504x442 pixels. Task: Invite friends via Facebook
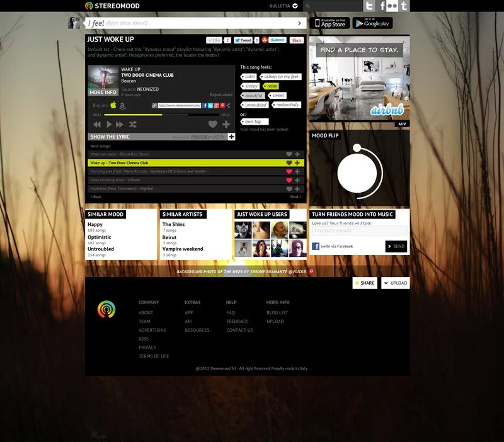333,246
